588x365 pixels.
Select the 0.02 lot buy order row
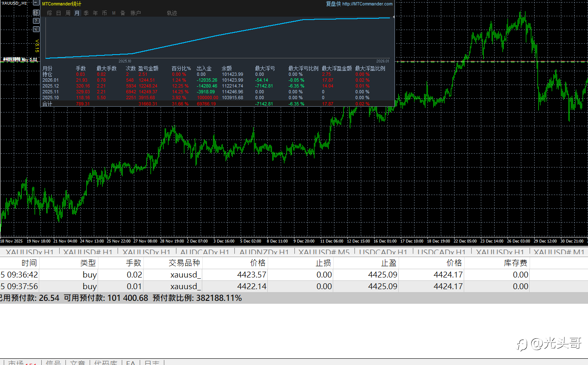click(x=167, y=275)
